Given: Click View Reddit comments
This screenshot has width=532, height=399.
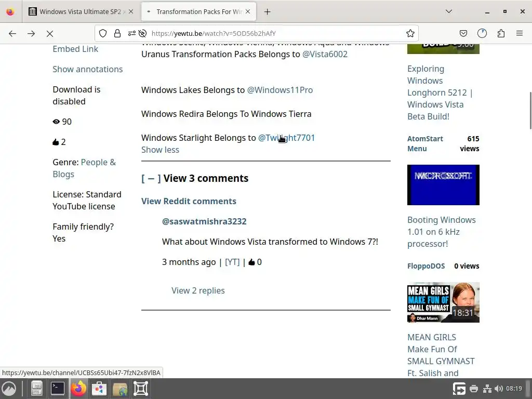Looking at the screenshot, I should tap(189, 201).
